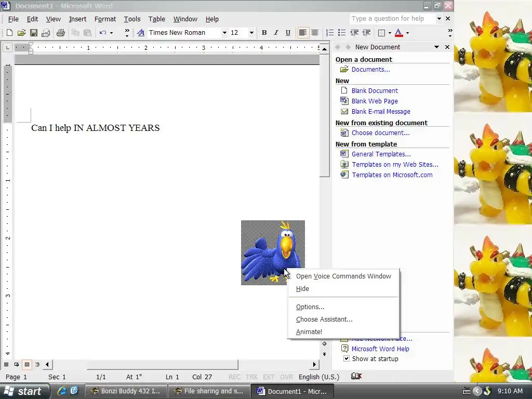Select Open Voice Commands Window
Viewport: 532px width, 399px height.
click(x=343, y=276)
